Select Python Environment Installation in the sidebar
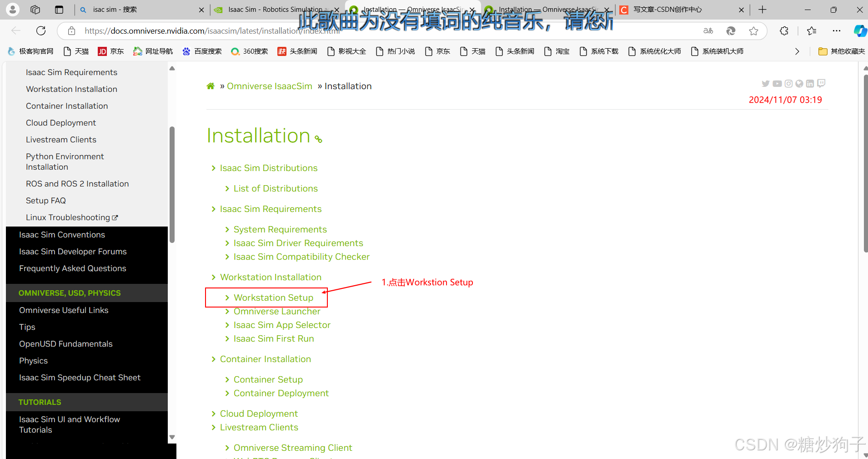The width and height of the screenshot is (868, 459). point(65,161)
